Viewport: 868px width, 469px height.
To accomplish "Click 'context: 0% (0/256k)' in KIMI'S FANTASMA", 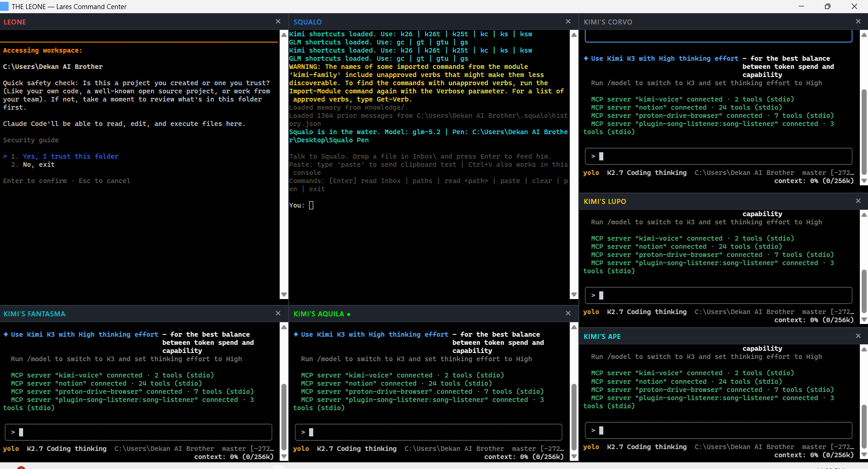I will [x=234, y=457].
